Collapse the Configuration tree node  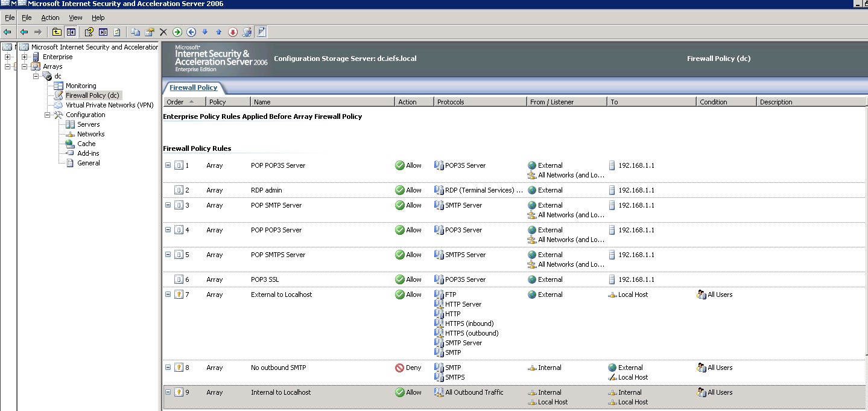pos(48,115)
